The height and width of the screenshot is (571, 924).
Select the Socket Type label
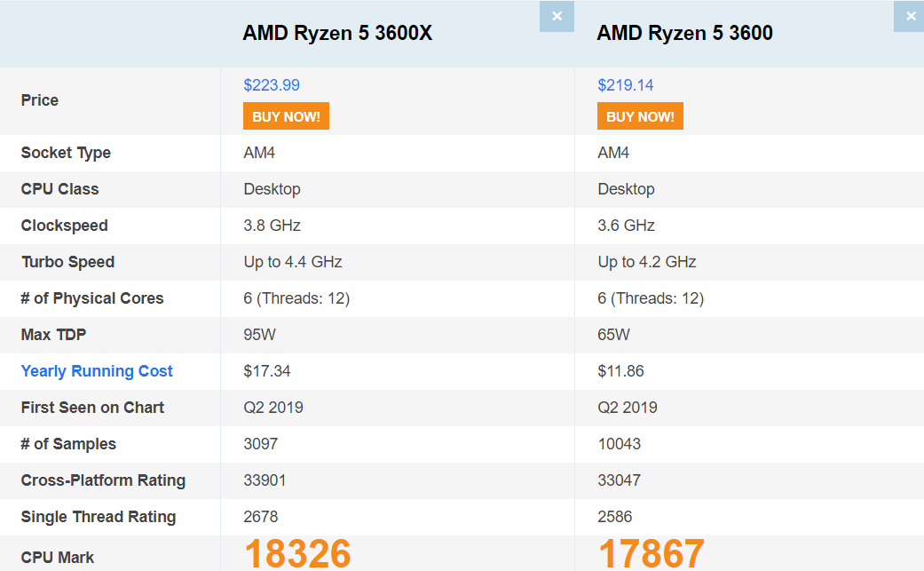coord(66,153)
